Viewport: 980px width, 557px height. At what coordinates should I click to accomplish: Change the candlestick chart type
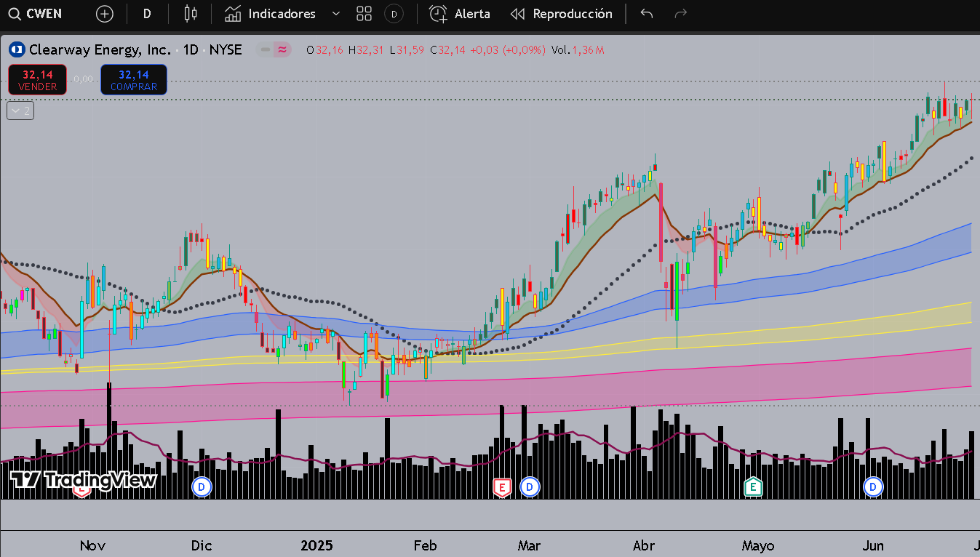pos(191,14)
